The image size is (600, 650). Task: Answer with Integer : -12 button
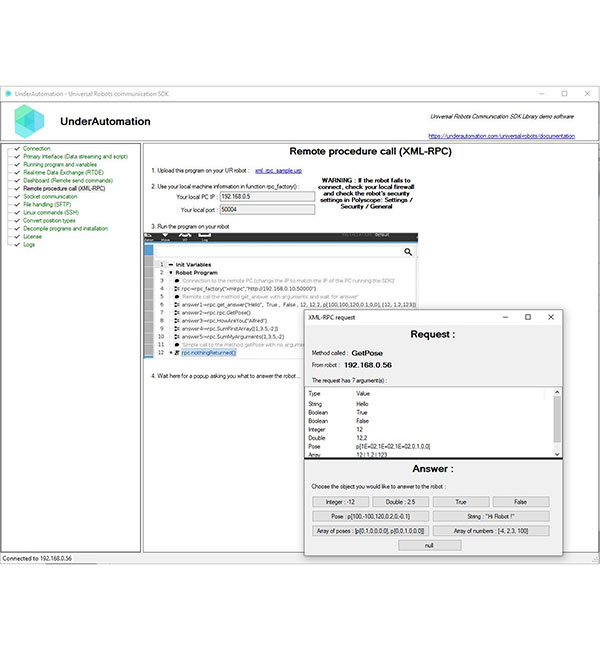click(x=340, y=502)
